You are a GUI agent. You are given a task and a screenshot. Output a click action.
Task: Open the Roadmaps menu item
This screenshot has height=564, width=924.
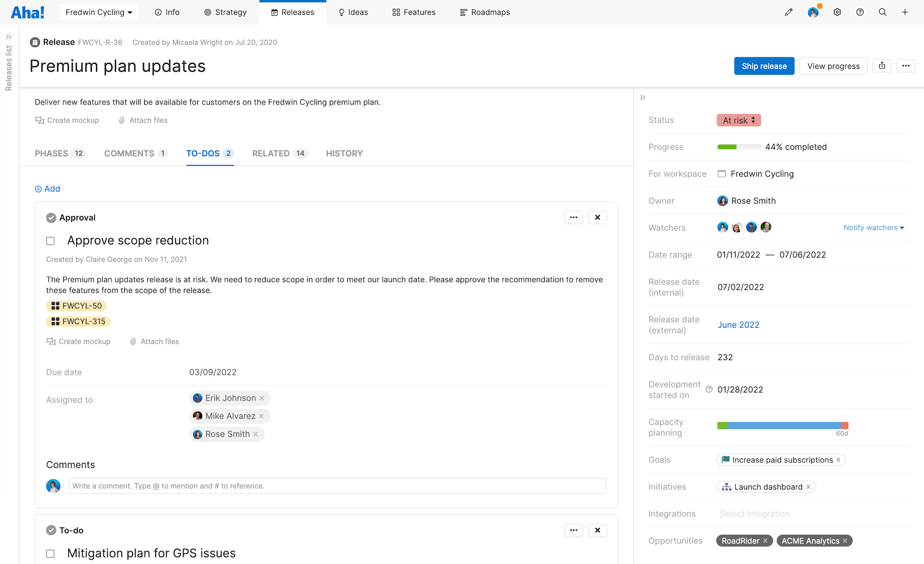pyautogui.click(x=485, y=12)
